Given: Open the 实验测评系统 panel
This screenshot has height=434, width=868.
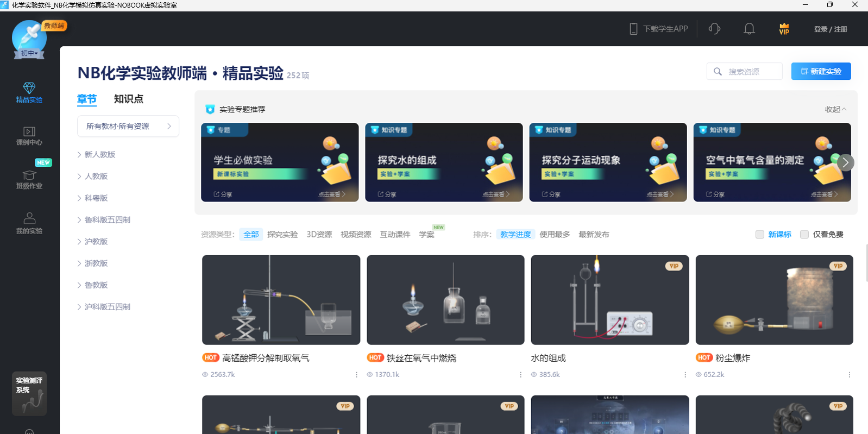Looking at the screenshot, I should [x=29, y=394].
